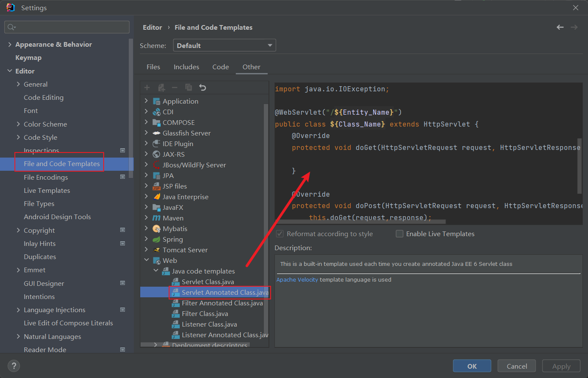Click the Servlet Class.java file icon
This screenshot has height=378, width=588.
(x=175, y=282)
